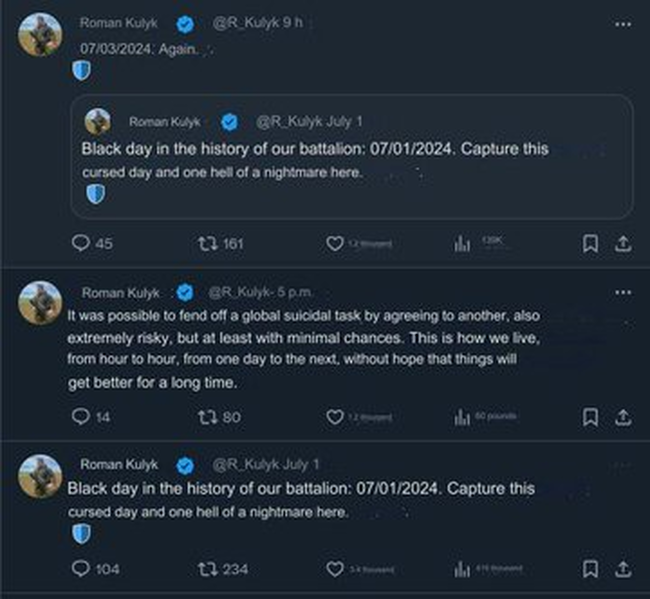Share the top tweet via share icon
Viewport: 650px width, 599px height.
623,244
